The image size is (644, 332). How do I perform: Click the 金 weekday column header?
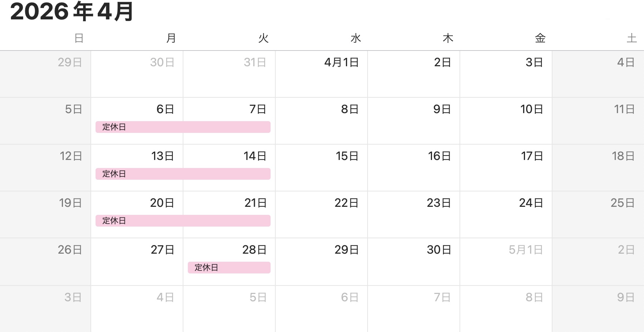[540, 38]
